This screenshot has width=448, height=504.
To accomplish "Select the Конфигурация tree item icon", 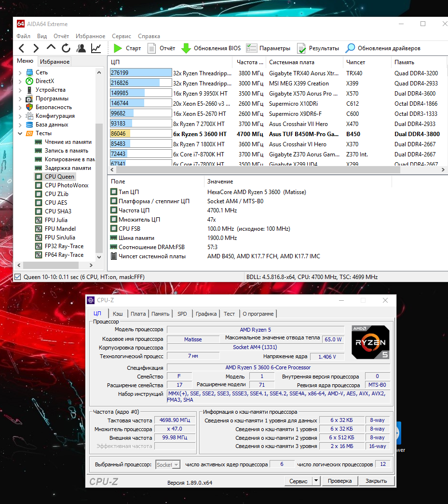I will 29,116.
